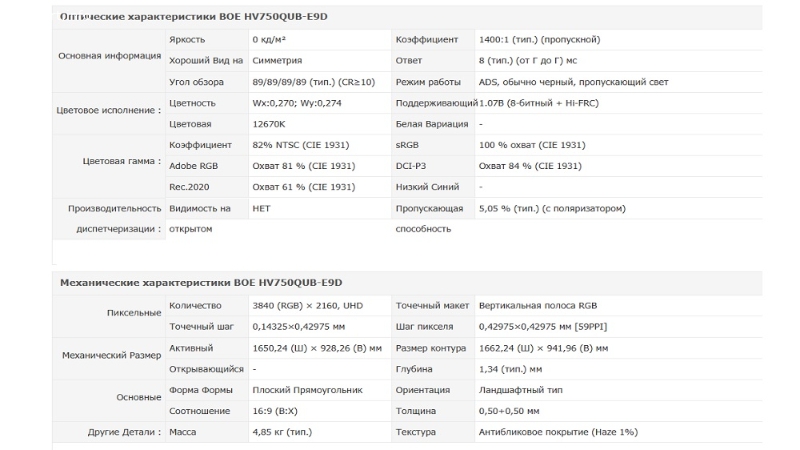Screen dimensions: 800x450
Task: Click the mechanical characteristics BOE HV750QUB-E9D header
Action: tap(201, 283)
